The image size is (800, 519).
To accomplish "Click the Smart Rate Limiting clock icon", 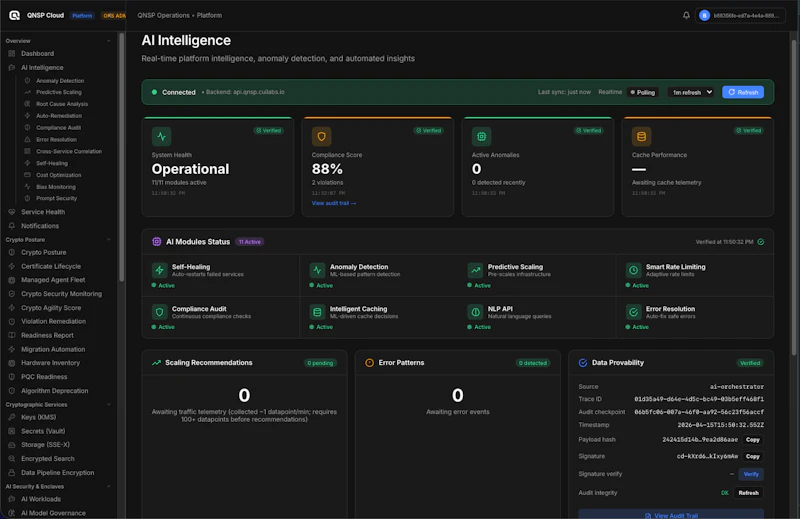I will tap(633, 270).
